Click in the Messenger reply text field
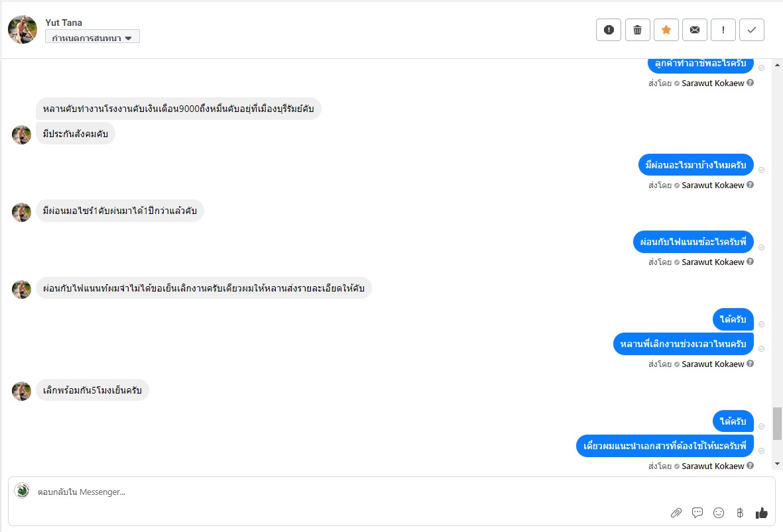The image size is (783, 532). [331, 492]
